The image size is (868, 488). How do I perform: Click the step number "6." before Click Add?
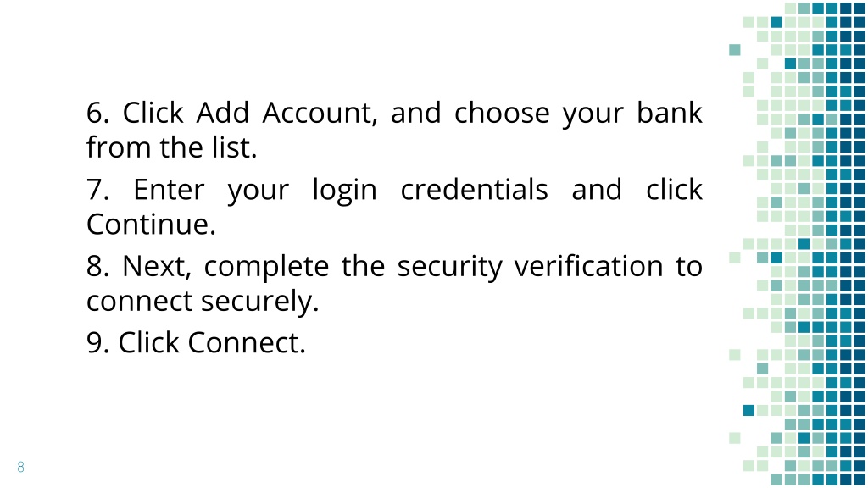coord(98,113)
